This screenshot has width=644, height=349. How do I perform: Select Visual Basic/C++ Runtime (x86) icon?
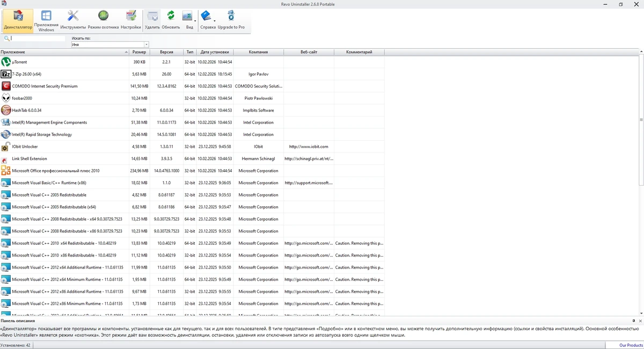(6, 183)
